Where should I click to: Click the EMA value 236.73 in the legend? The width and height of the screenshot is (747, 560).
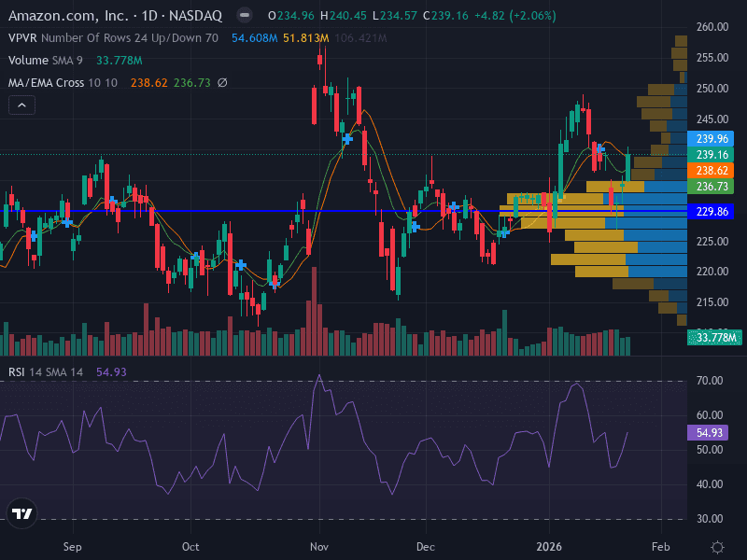192,83
